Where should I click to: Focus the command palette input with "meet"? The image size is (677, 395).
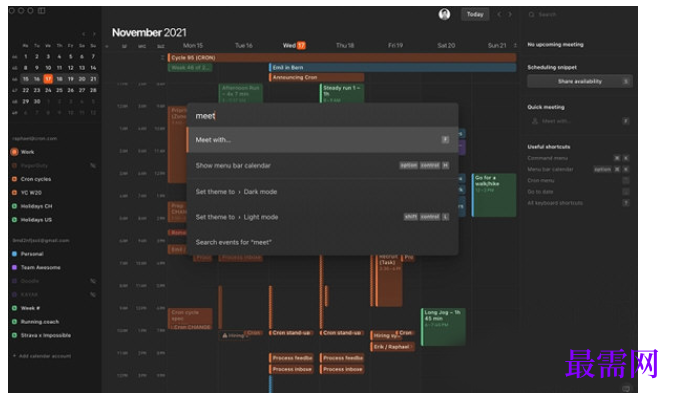[323, 116]
